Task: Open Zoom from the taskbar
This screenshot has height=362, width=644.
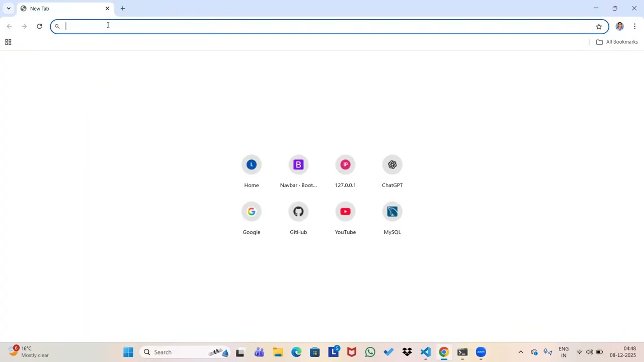Action: (x=481, y=352)
